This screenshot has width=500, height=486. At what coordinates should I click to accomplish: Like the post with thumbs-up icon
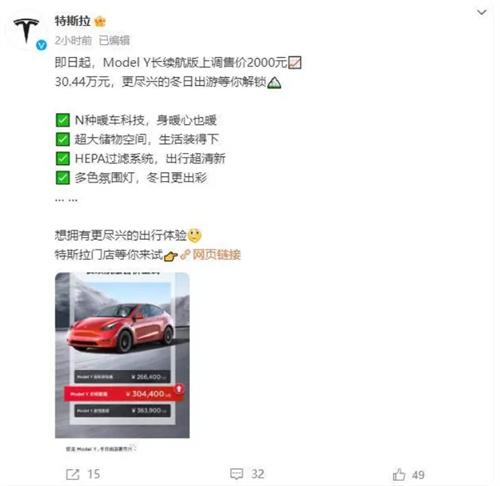point(399,474)
